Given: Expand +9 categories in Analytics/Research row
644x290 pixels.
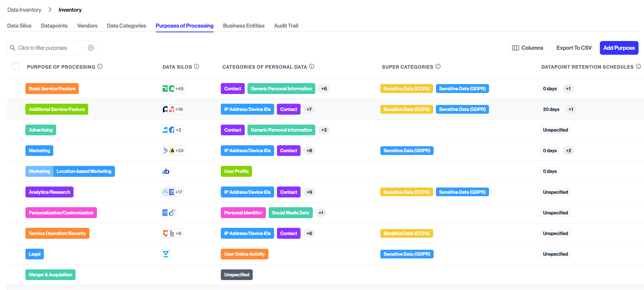Looking at the screenshot, I should coord(309,192).
